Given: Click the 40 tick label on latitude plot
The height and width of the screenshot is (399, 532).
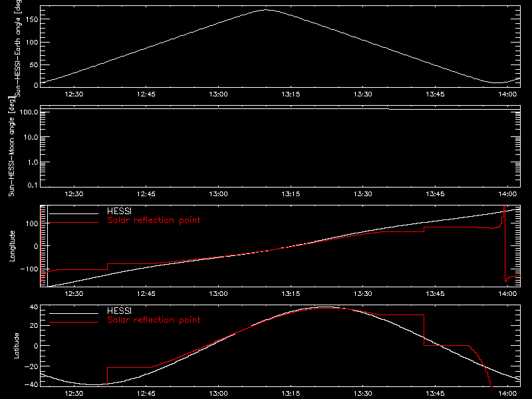Looking at the screenshot, I should point(34,307).
